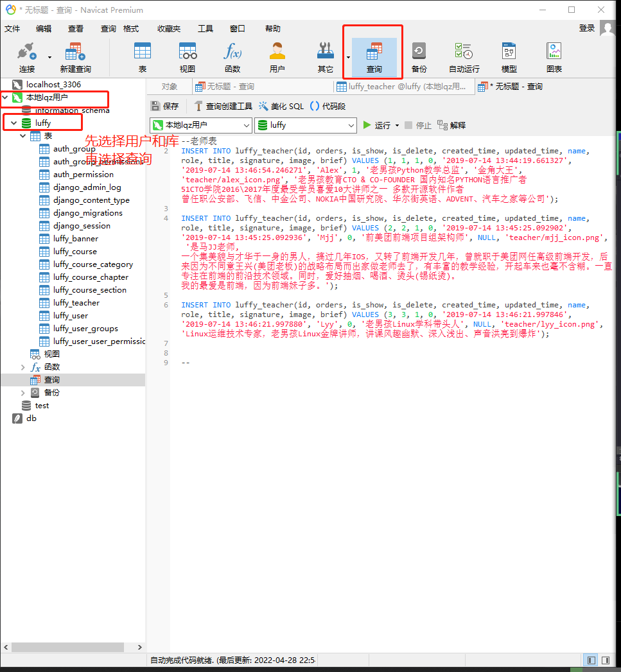621x672 pixels.
Task: Click 美化 SQL (Beautify SQL)
Action: pyautogui.click(x=281, y=107)
